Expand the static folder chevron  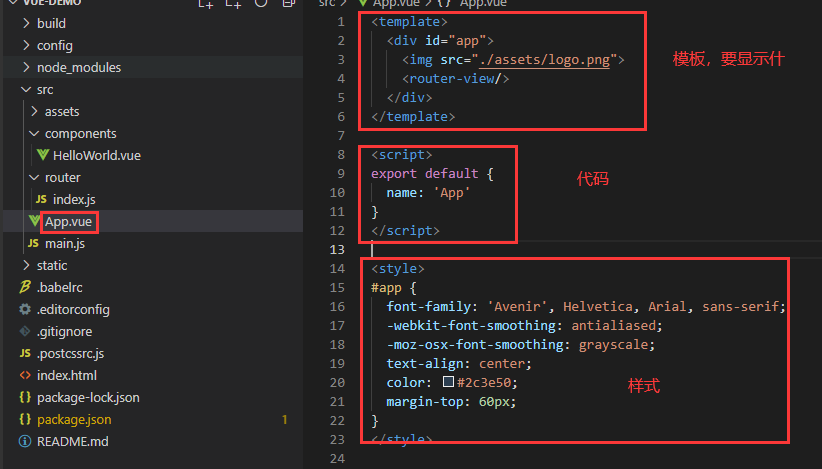[26, 265]
